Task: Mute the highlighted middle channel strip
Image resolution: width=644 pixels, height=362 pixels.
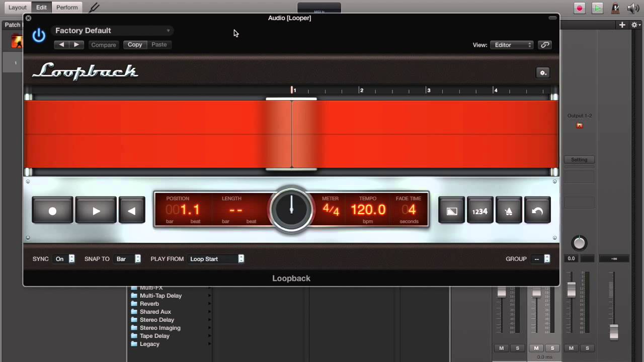Action: pos(536,348)
